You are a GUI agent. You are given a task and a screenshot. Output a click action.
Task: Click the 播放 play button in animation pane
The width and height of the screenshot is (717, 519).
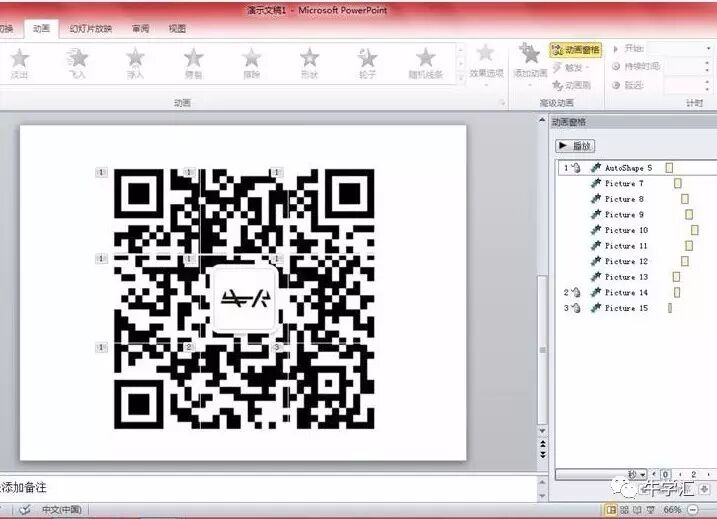pos(575,146)
